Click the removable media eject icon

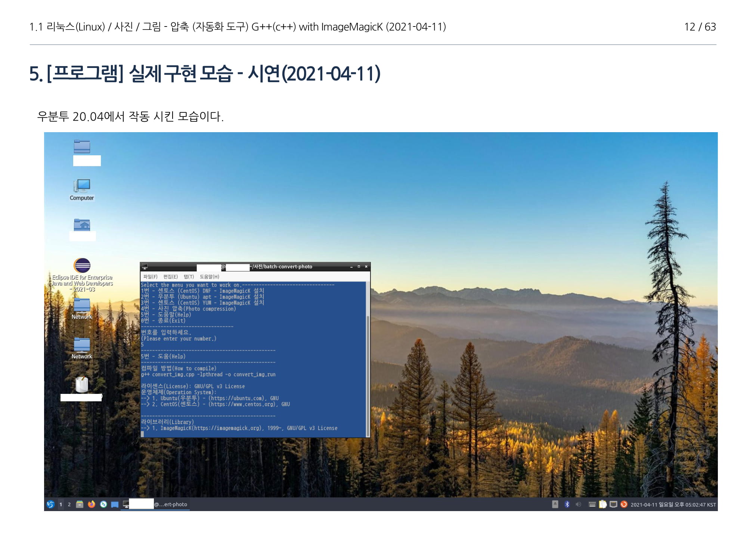pos(555,504)
